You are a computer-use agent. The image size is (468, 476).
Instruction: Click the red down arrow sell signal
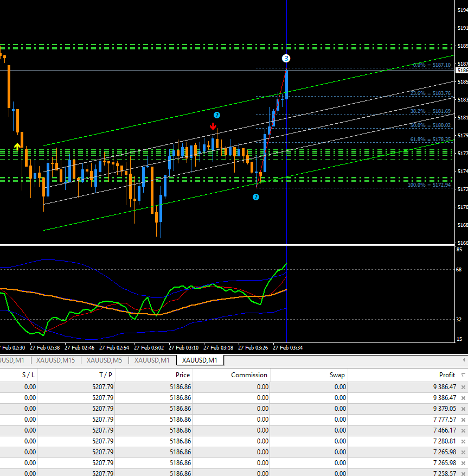213,126
